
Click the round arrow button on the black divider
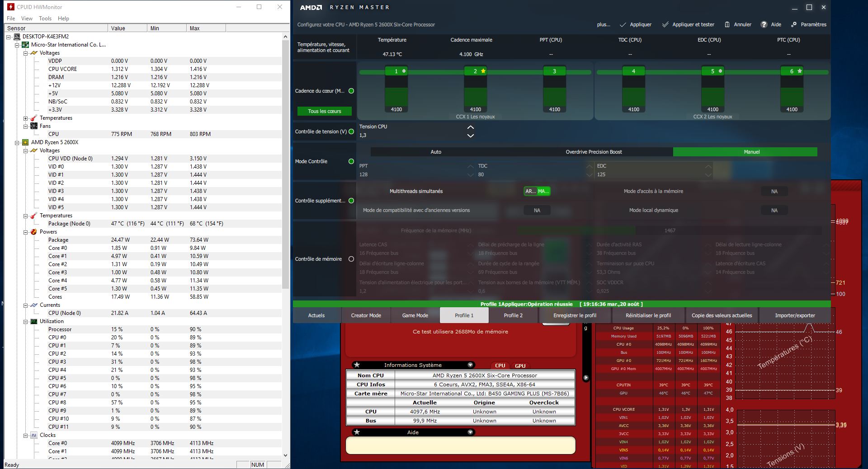(586, 378)
